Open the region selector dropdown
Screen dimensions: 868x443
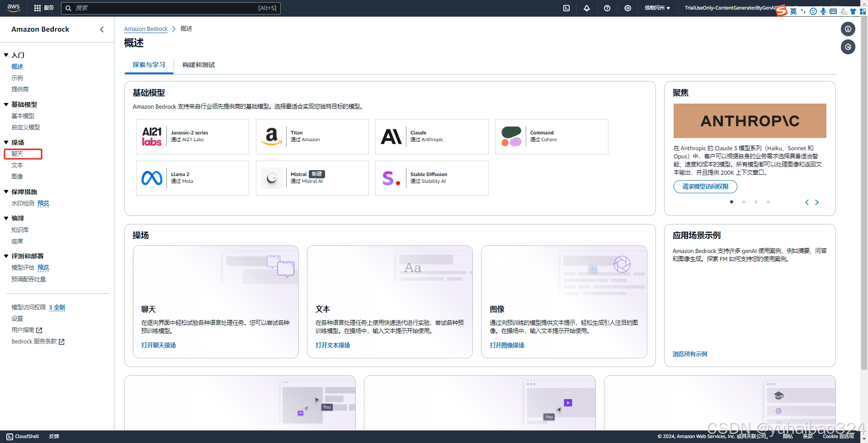point(657,8)
